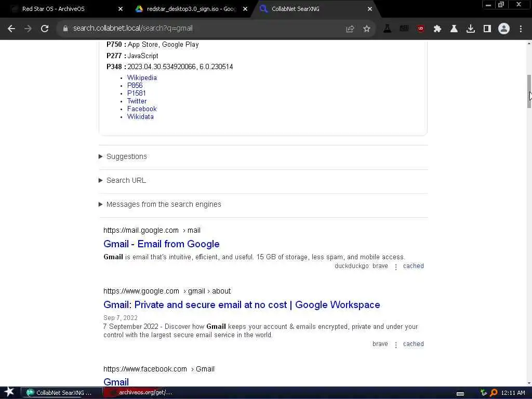532x399 pixels.
Task: Reload the search results page
Action: [45, 29]
